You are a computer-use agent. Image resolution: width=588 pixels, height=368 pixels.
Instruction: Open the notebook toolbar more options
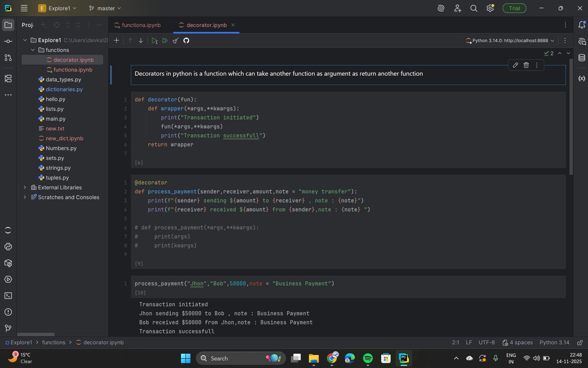565,41
